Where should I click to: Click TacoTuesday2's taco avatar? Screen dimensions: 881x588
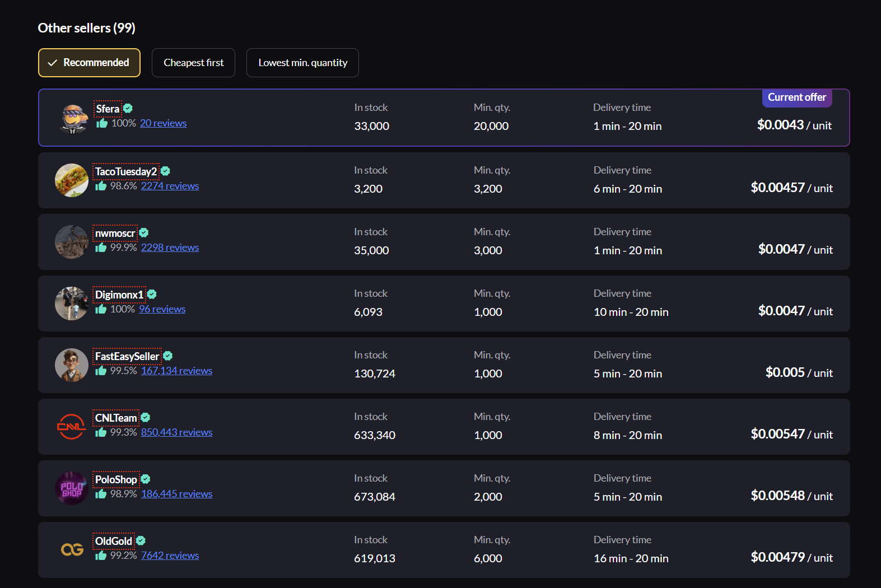(x=72, y=180)
